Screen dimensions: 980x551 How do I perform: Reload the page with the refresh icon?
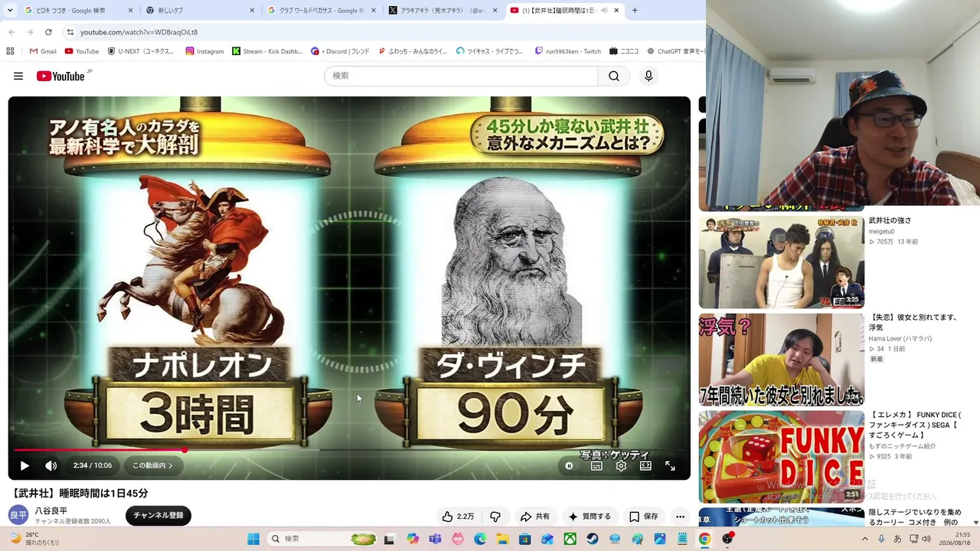click(x=48, y=32)
